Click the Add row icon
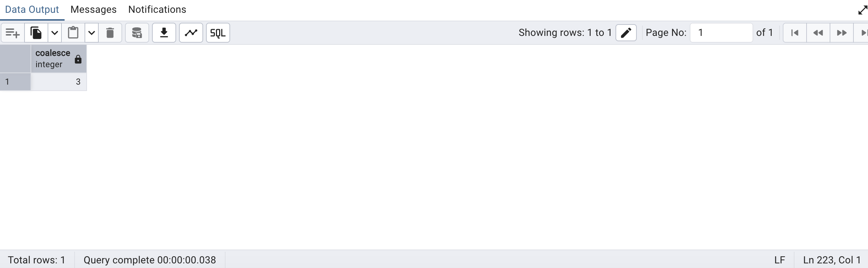This screenshot has height=268, width=868. [13, 33]
